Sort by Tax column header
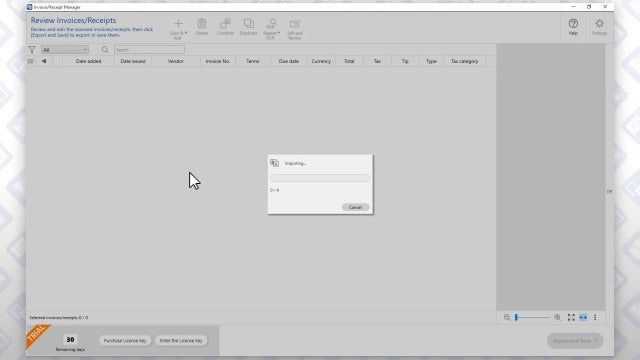Screen dimensions: 640x360 (x=377, y=61)
